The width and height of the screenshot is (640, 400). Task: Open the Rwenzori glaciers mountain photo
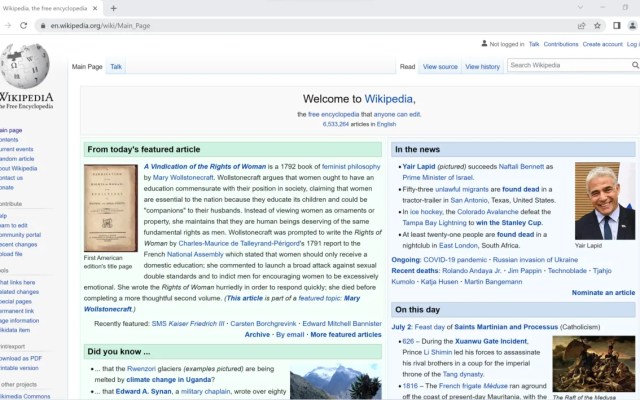point(336,382)
